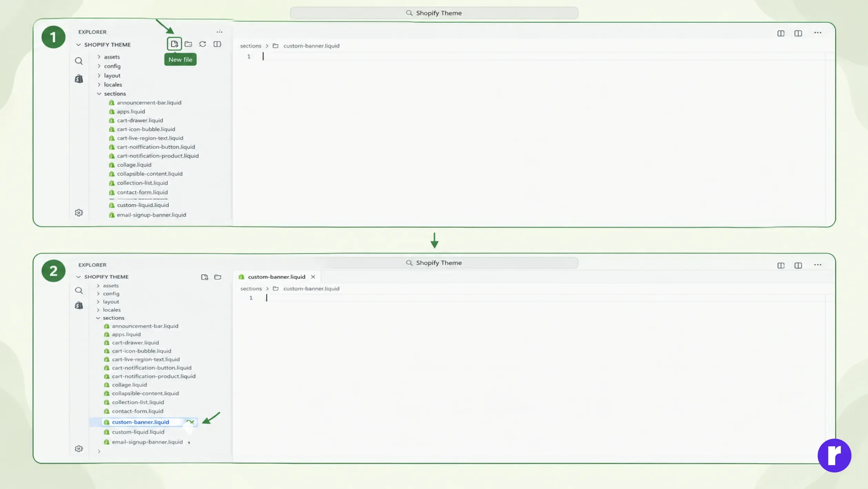Viewport: 868px width, 489px height.
Task: Close the custom-banner.liquid tab
Action: tap(313, 277)
